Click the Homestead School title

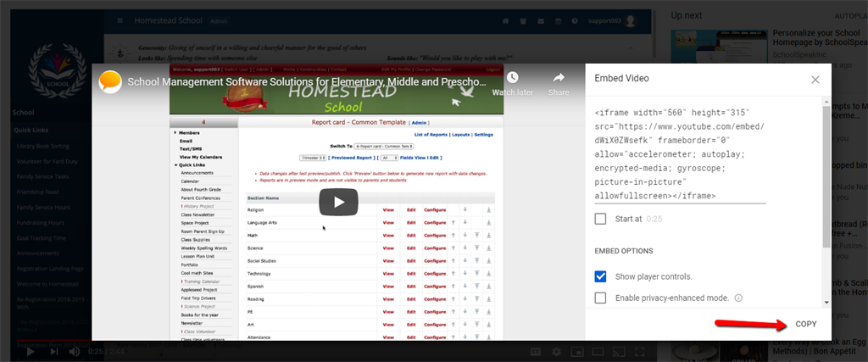(x=168, y=20)
